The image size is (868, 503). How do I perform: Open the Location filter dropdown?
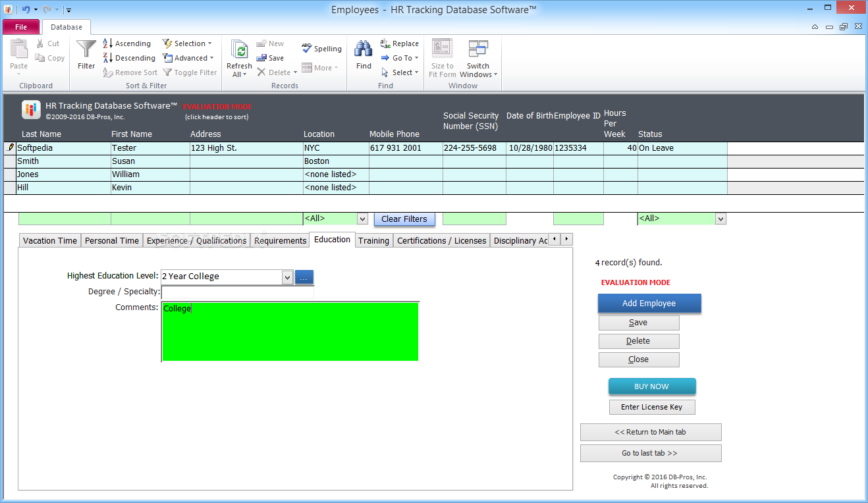click(362, 219)
